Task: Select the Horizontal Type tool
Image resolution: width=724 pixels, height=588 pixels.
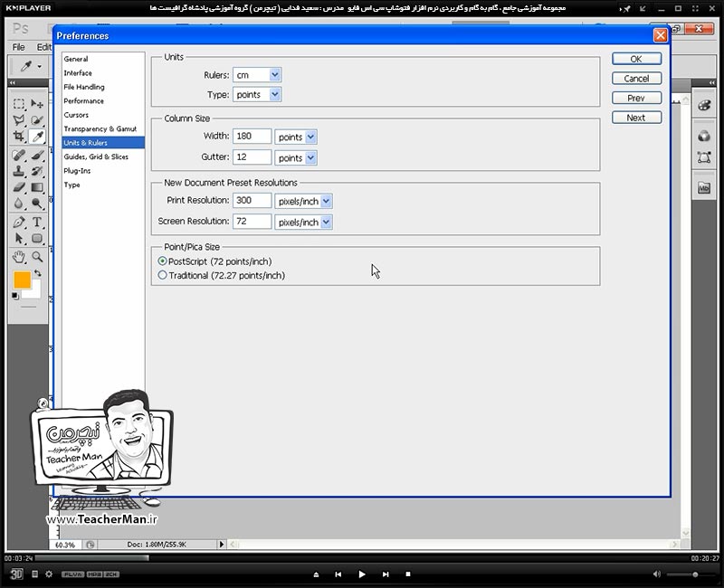Action: [x=37, y=222]
